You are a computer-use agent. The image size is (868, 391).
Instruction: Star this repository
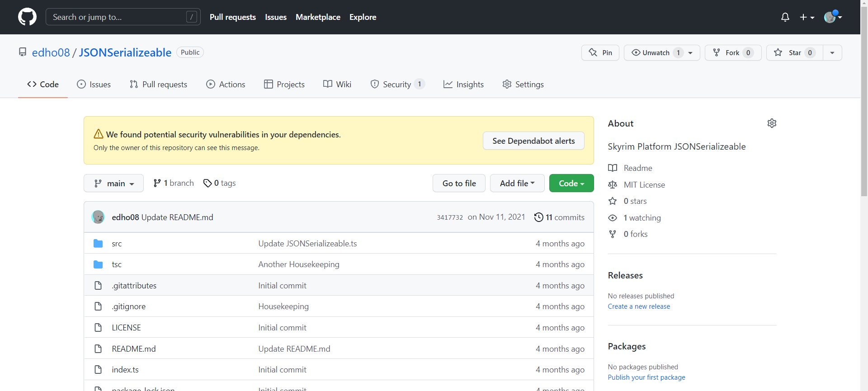[x=794, y=53]
